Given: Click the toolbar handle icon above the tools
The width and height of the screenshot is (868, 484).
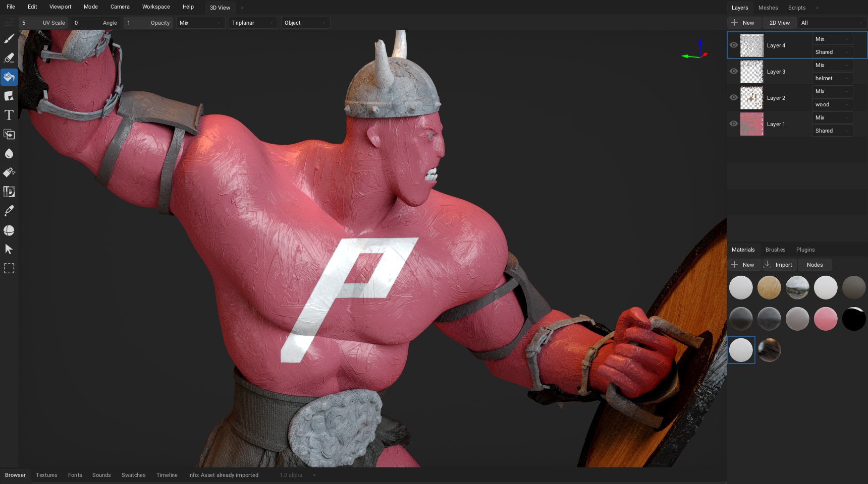Looking at the screenshot, I should 9,23.
